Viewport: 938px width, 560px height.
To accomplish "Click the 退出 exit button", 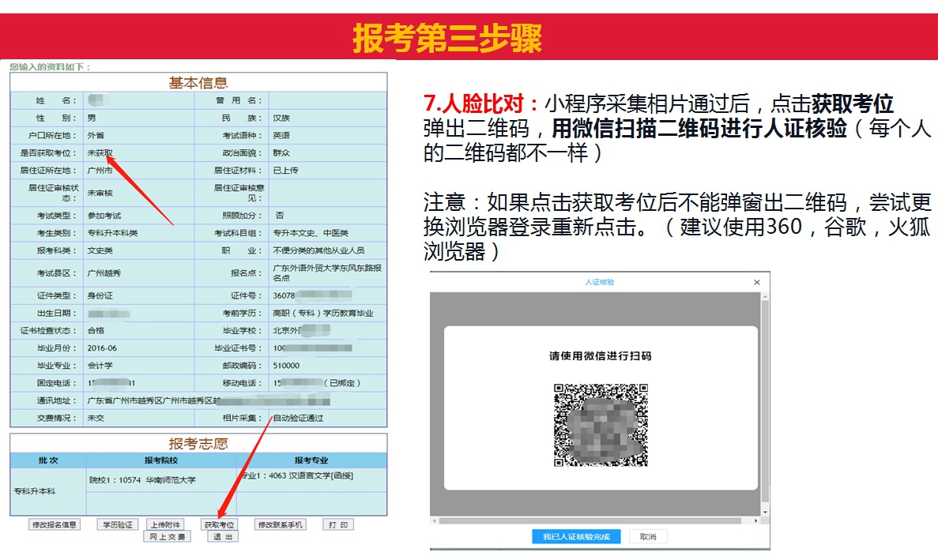I will coord(223,536).
